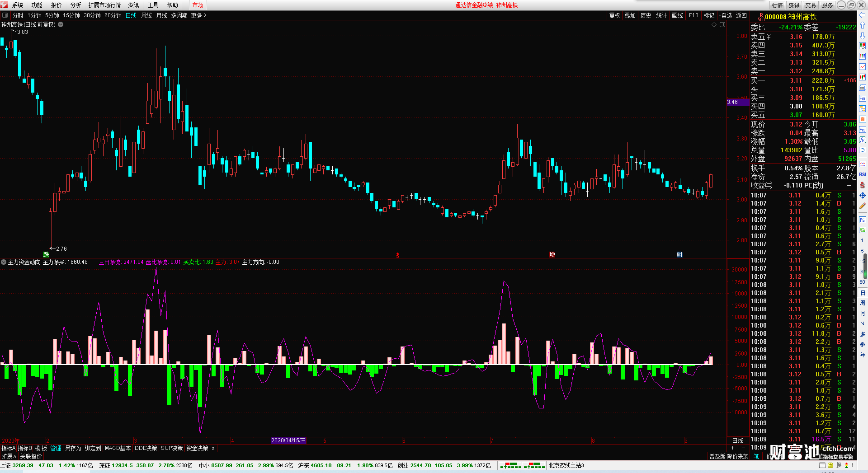The image size is (868, 473).
Task: Expand the 更多 periods dropdown
Action: pyautogui.click(x=198, y=15)
